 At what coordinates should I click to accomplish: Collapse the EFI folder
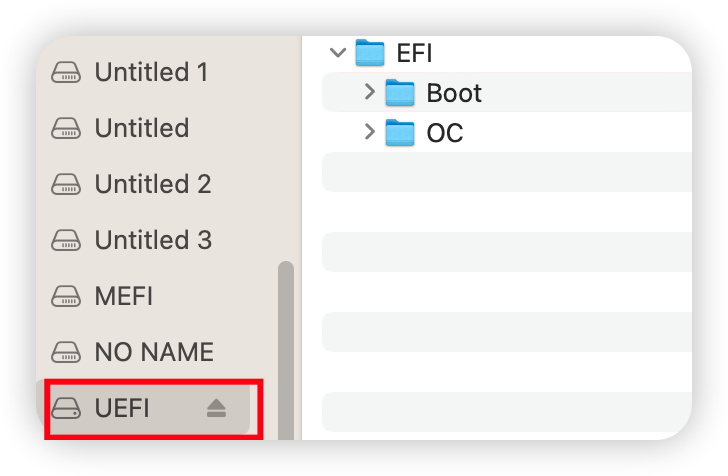click(337, 52)
